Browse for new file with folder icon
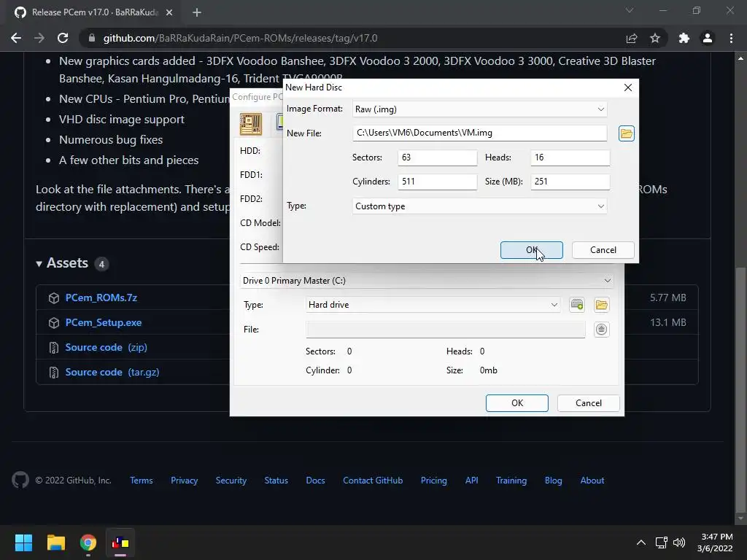 626,133
